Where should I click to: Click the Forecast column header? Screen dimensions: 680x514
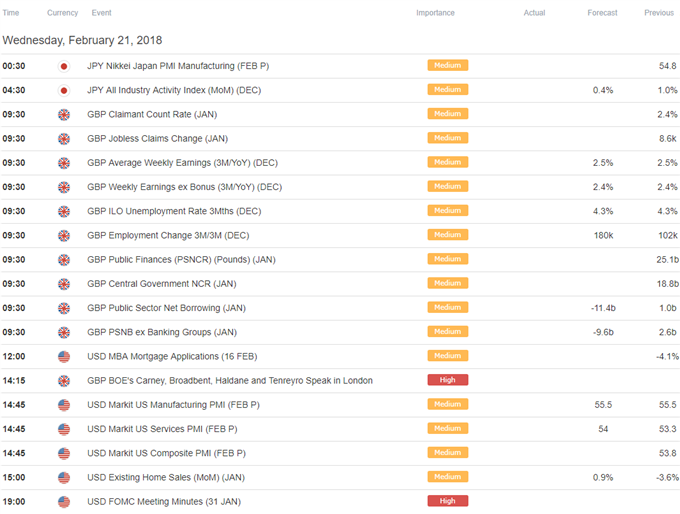coord(602,13)
